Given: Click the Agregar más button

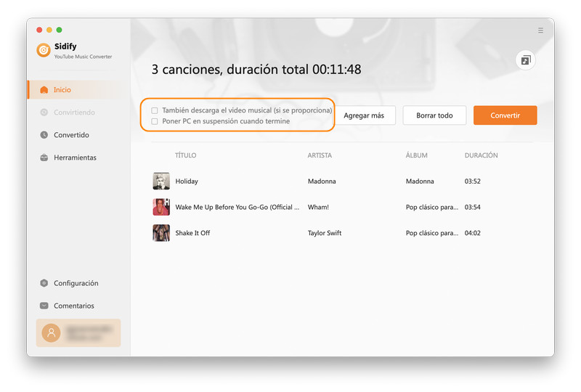Looking at the screenshot, I should (364, 115).
